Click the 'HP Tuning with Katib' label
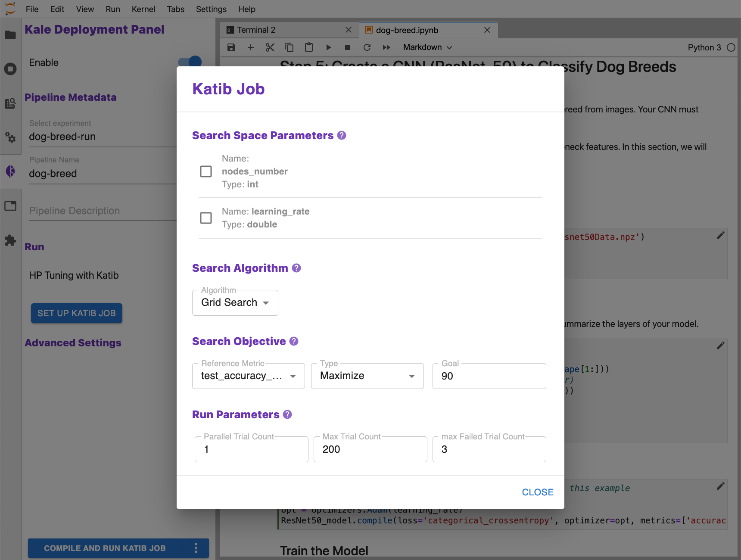741x560 pixels. coord(74,275)
